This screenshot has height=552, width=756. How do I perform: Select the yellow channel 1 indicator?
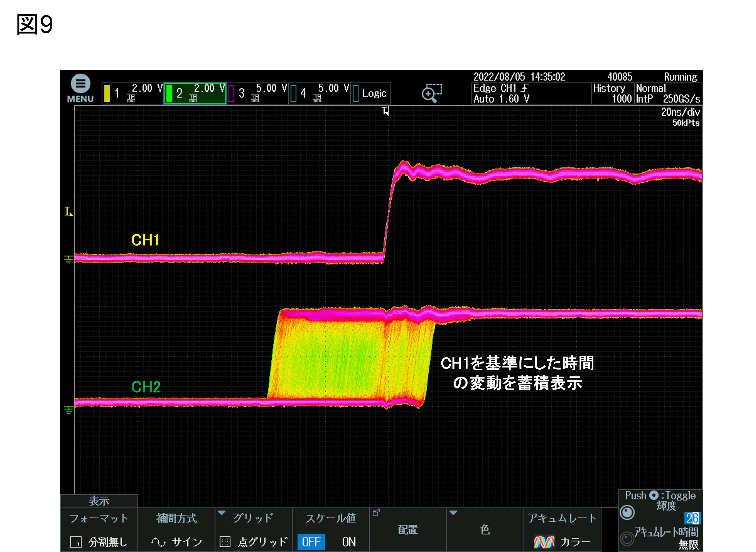tap(107, 94)
